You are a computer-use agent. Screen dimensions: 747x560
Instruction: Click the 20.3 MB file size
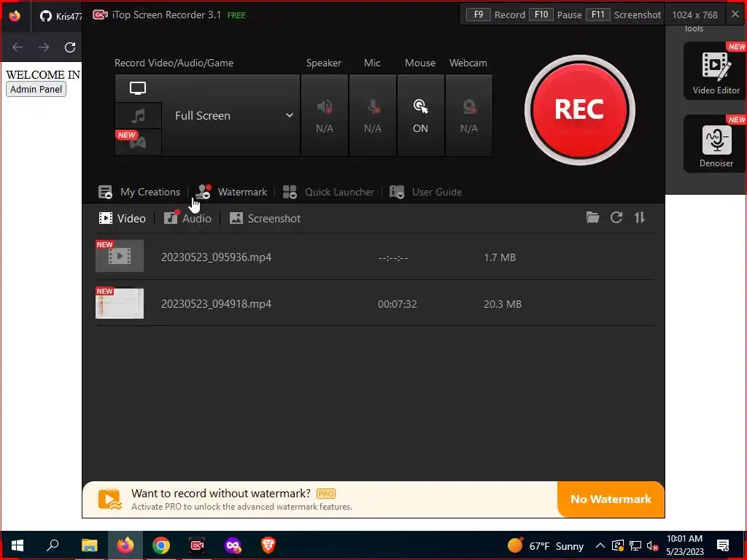[x=503, y=304]
